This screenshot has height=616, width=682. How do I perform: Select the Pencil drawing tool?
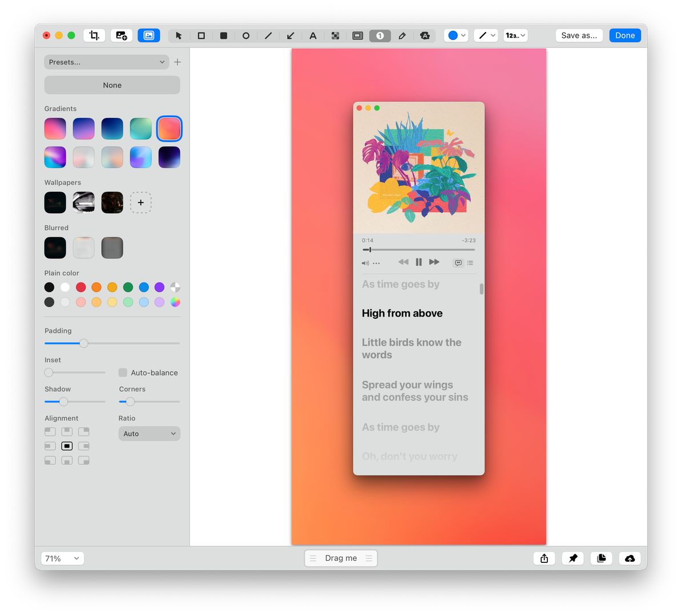click(402, 35)
